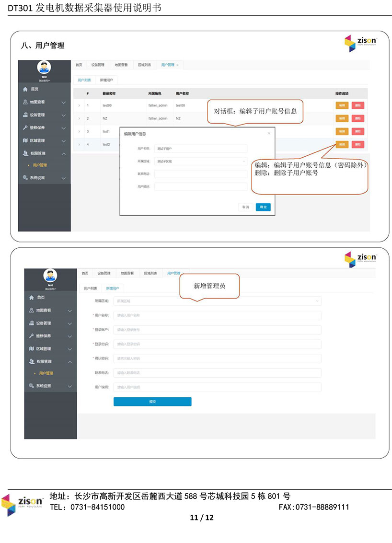
Task: Expand row arrow for user NZ
Action: click(79, 118)
